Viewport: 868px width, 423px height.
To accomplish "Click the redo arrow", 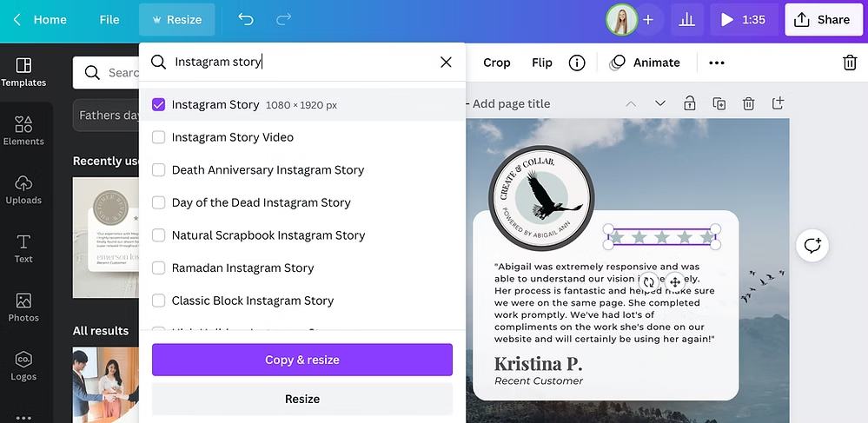I will click(283, 20).
